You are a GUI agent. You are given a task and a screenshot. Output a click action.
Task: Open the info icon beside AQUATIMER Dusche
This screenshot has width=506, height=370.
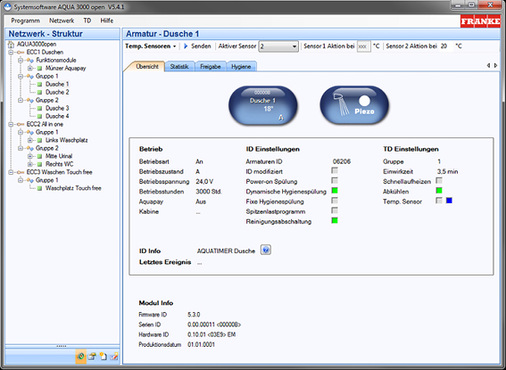coord(266,250)
